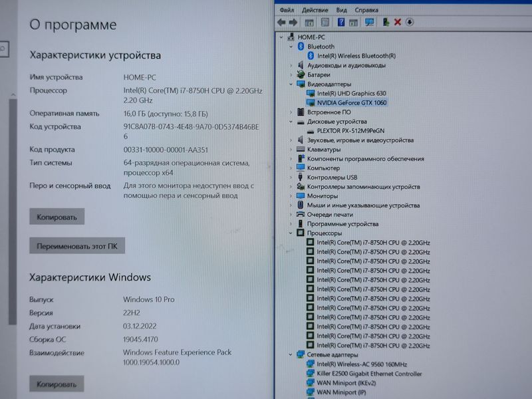Screen dimensions: 532x399
Task: Select the HOME-PC root in Device Manager
Action: click(x=311, y=37)
